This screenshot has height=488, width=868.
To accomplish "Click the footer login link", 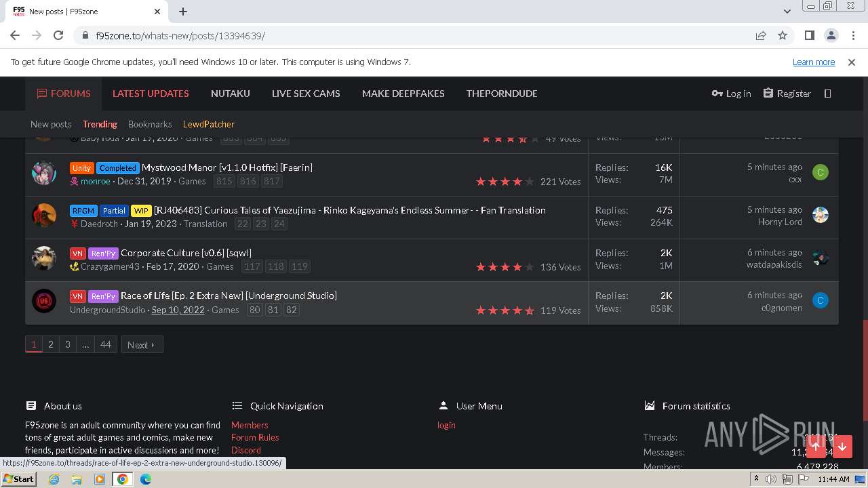I will [446, 425].
